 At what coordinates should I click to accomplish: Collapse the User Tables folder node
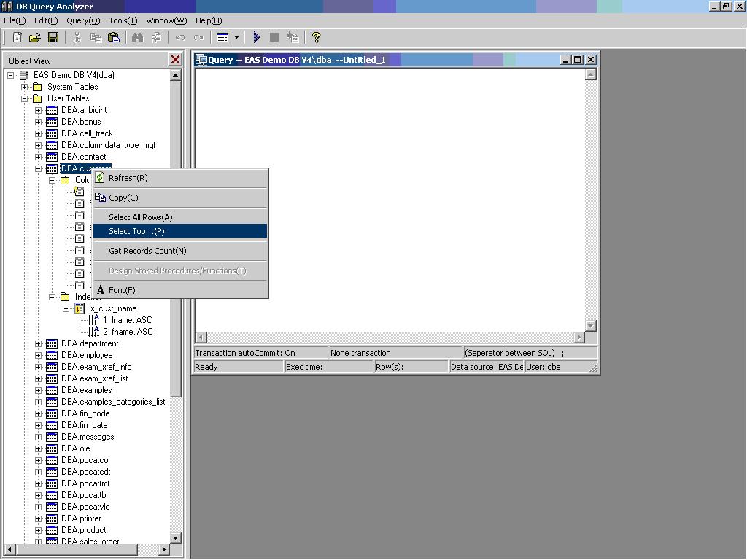24,98
